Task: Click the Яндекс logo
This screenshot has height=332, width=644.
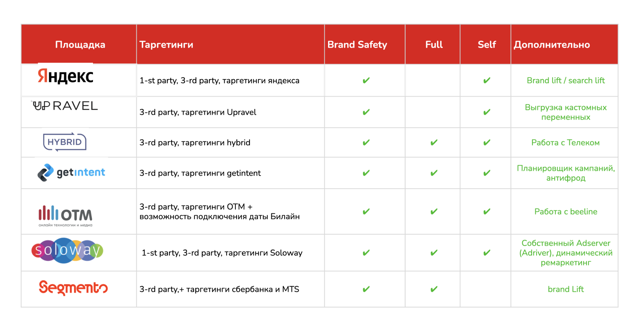Action: click(x=66, y=76)
